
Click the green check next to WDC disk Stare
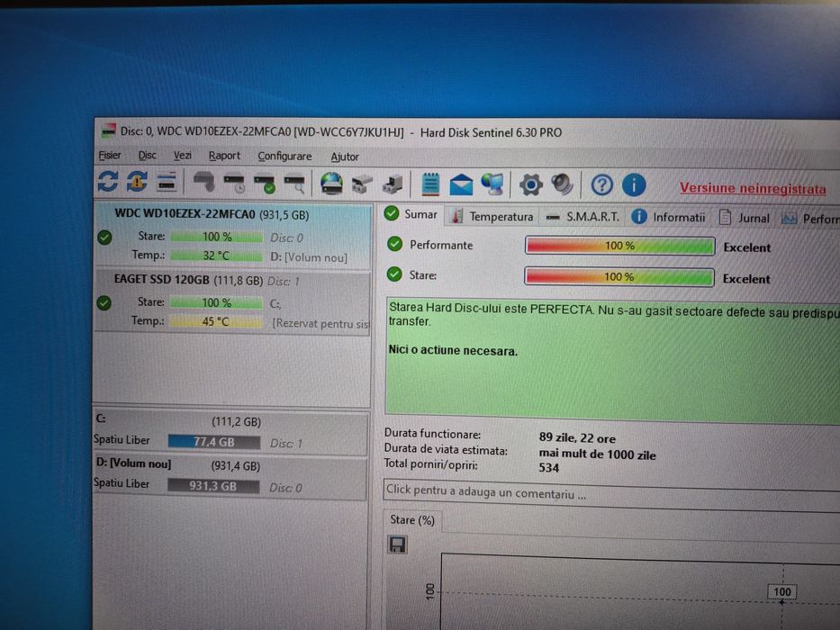pyautogui.click(x=105, y=237)
